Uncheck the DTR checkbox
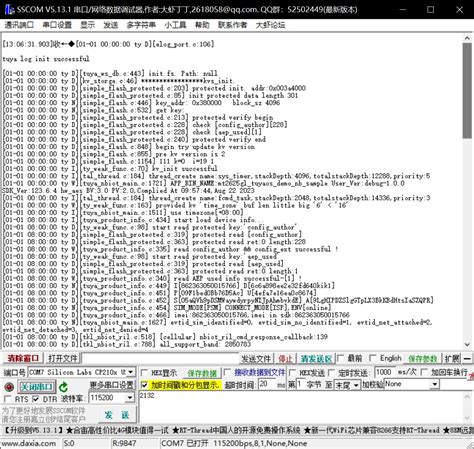474x449 pixels. coord(36,399)
